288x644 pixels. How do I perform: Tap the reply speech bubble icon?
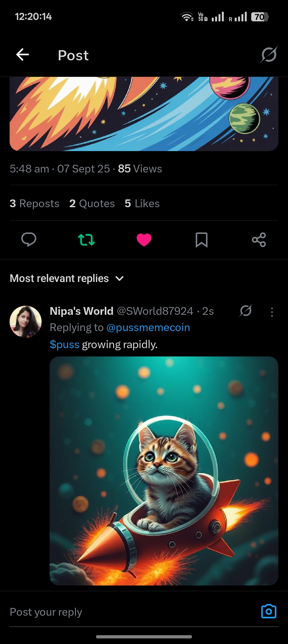29,239
